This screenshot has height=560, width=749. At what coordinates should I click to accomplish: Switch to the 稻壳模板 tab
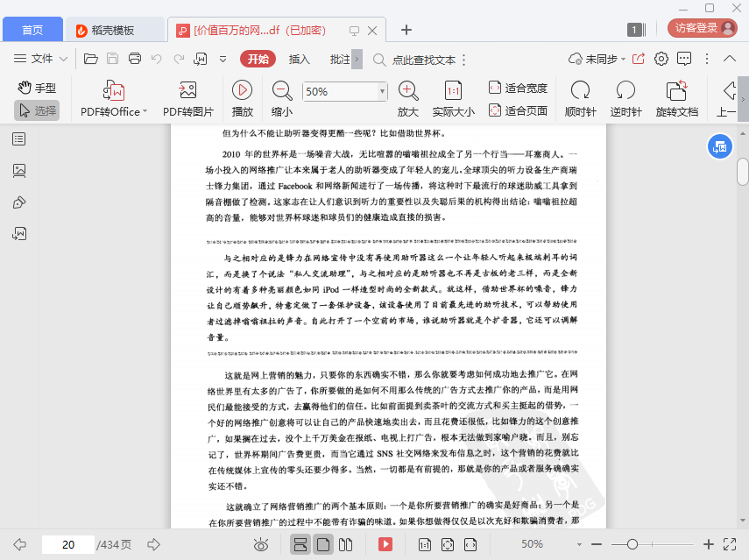(x=116, y=30)
